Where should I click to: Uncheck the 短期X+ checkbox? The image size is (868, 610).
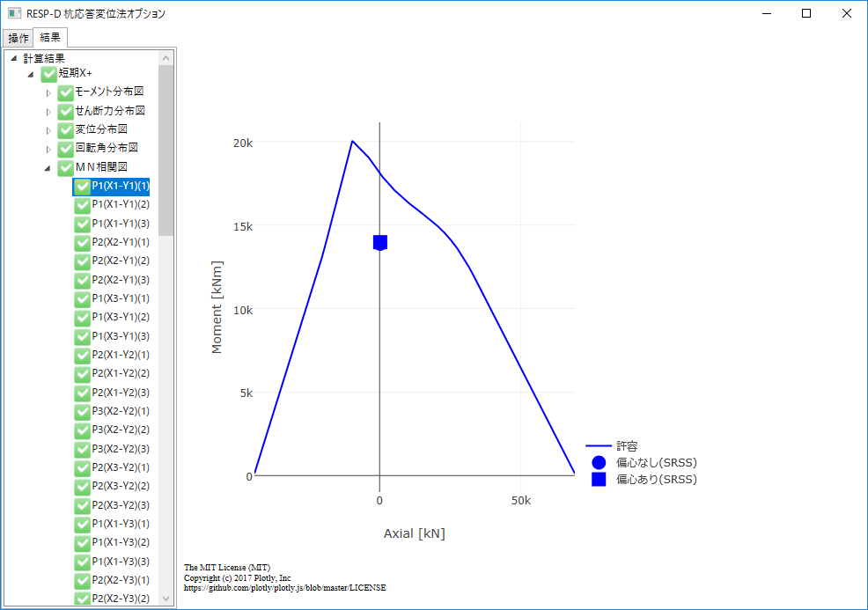click(48, 74)
